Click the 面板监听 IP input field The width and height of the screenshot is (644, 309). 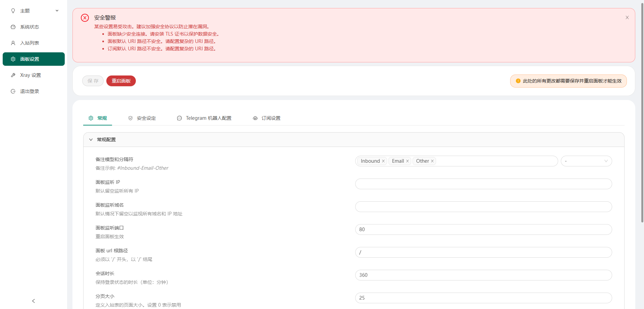coord(483,184)
